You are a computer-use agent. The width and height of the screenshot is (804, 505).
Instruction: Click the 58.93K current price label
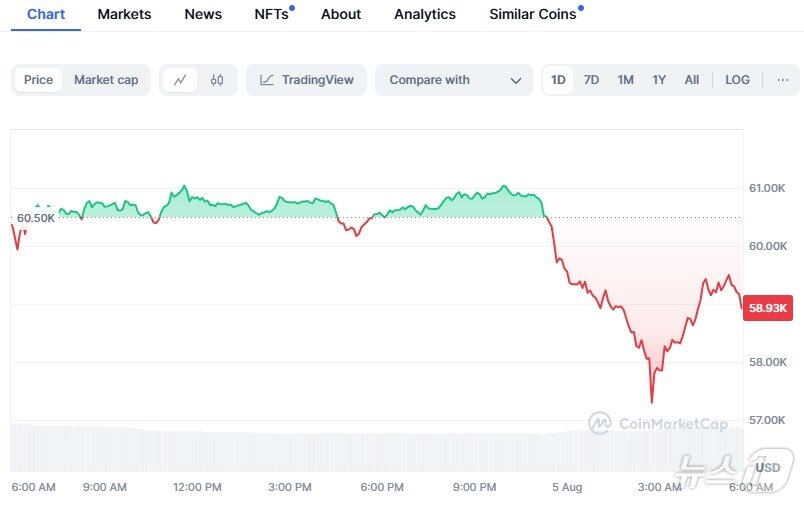[769, 309]
